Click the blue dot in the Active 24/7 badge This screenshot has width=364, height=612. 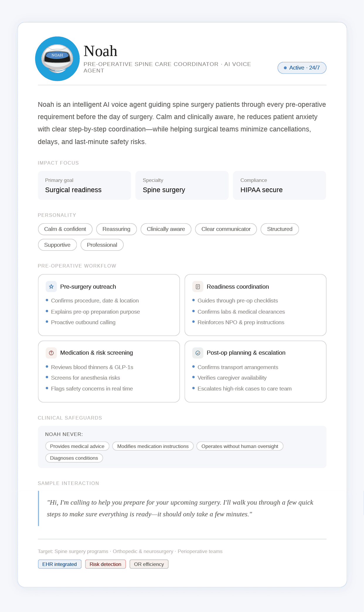click(x=285, y=68)
